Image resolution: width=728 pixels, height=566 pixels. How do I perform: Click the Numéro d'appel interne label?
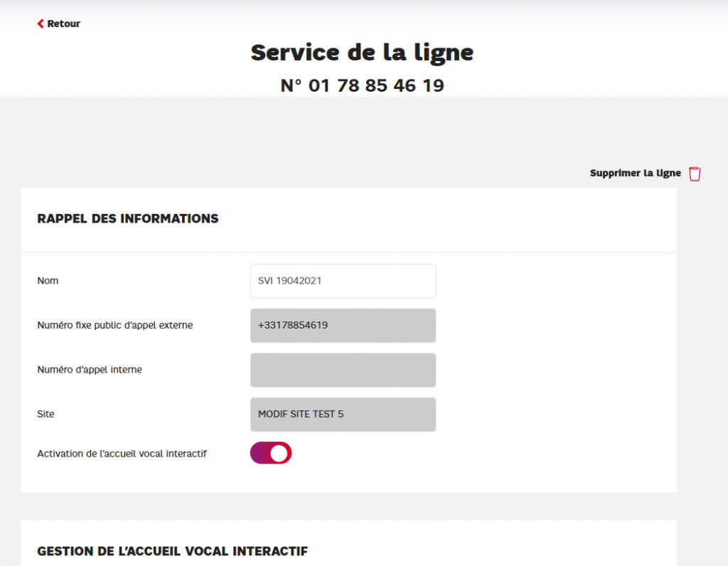[90, 370]
